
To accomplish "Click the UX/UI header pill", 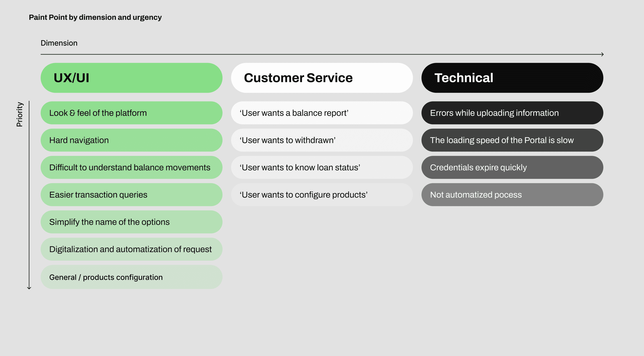I will point(131,78).
